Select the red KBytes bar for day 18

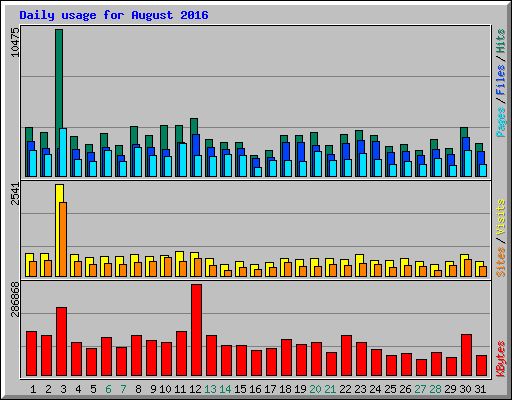pyautogui.click(x=286, y=357)
